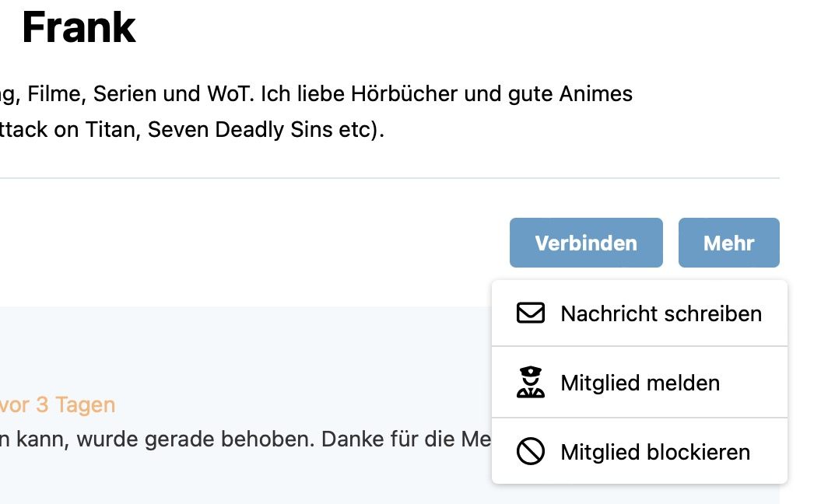Click the word 'WoT' in the bio
This screenshot has height=504, width=828.
[231, 94]
